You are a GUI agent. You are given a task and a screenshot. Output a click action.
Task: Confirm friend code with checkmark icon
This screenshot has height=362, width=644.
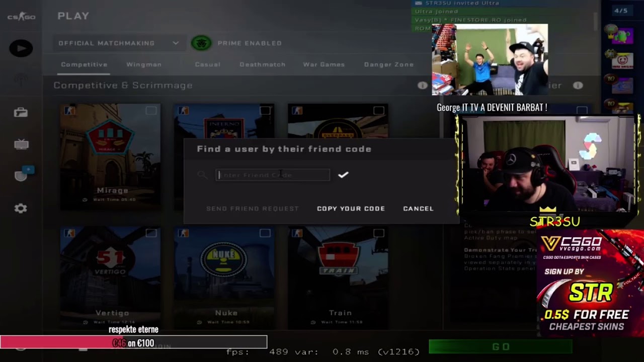[x=343, y=175]
